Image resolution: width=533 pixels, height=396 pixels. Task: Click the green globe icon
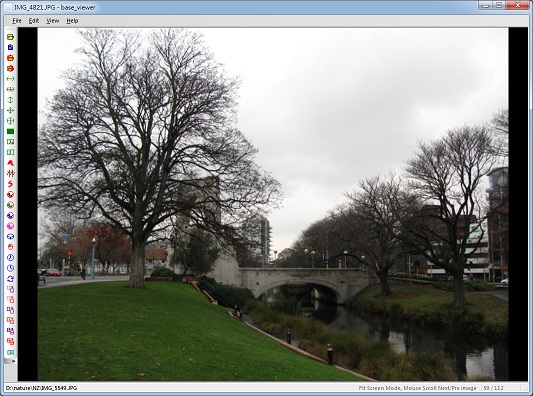coord(11,205)
